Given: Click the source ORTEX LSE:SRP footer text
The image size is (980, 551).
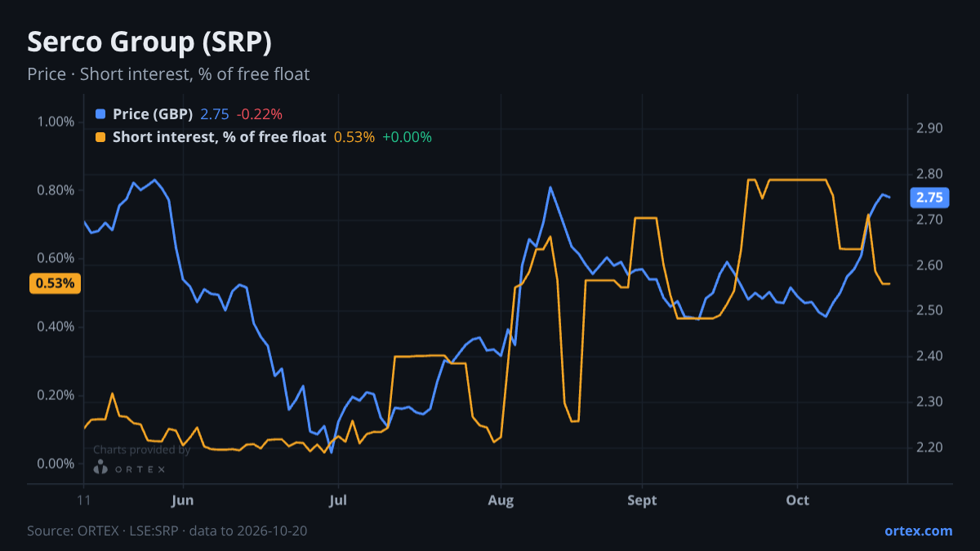Looking at the screenshot, I should [x=167, y=531].
